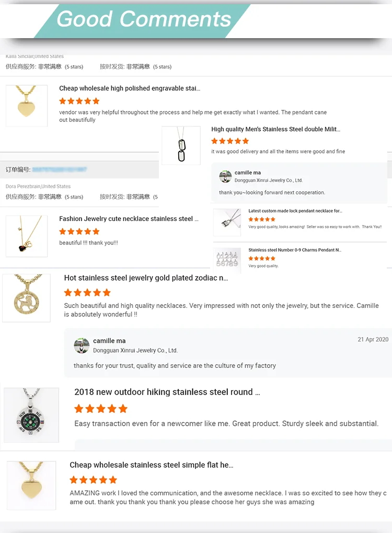
Task: Open 'Fashion Jewelry cute necklace stainless steel' title
Action: tap(129, 219)
